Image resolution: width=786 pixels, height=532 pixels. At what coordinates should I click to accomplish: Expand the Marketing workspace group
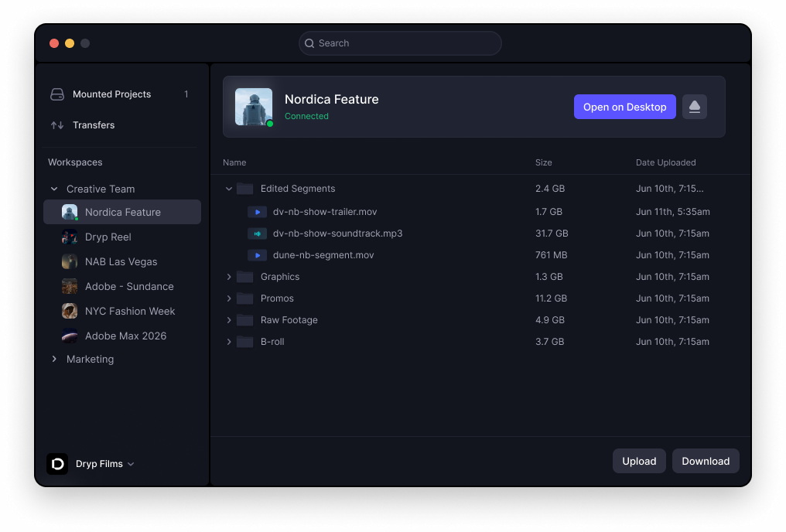(x=54, y=359)
